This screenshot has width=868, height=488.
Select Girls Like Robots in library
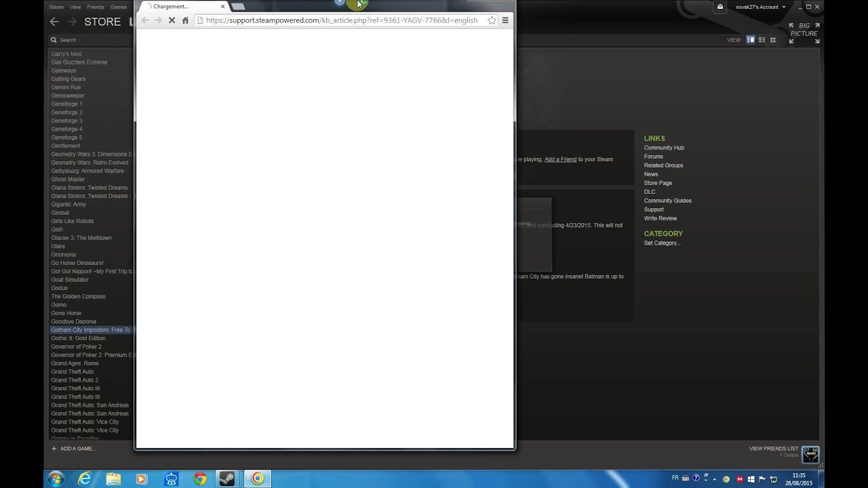pyautogui.click(x=73, y=221)
